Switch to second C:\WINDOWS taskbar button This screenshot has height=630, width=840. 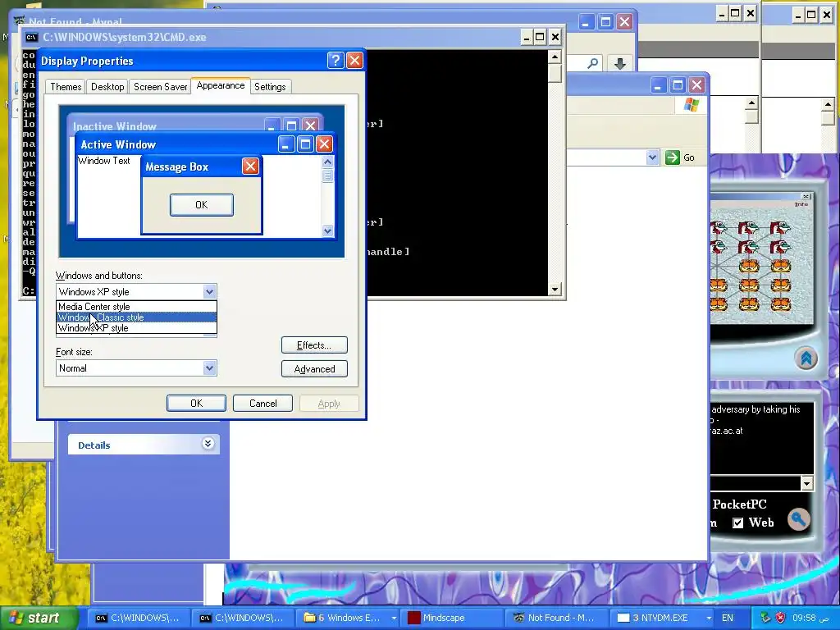pos(242,618)
